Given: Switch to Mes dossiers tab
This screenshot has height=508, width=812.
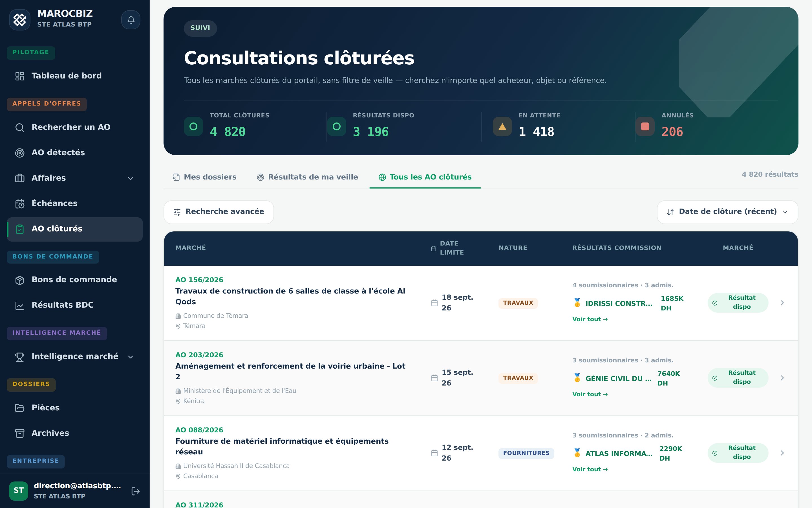Looking at the screenshot, I should click(x=204, y=177).
